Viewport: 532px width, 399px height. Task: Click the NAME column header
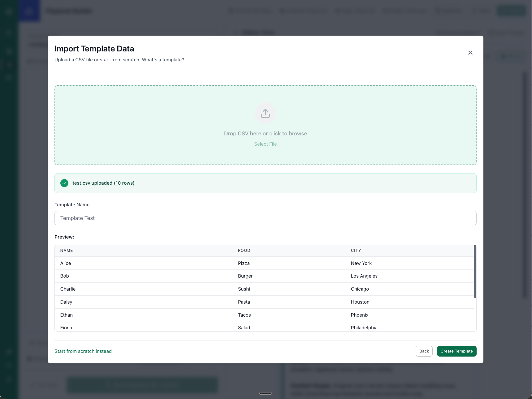click(x=66, y=250)
